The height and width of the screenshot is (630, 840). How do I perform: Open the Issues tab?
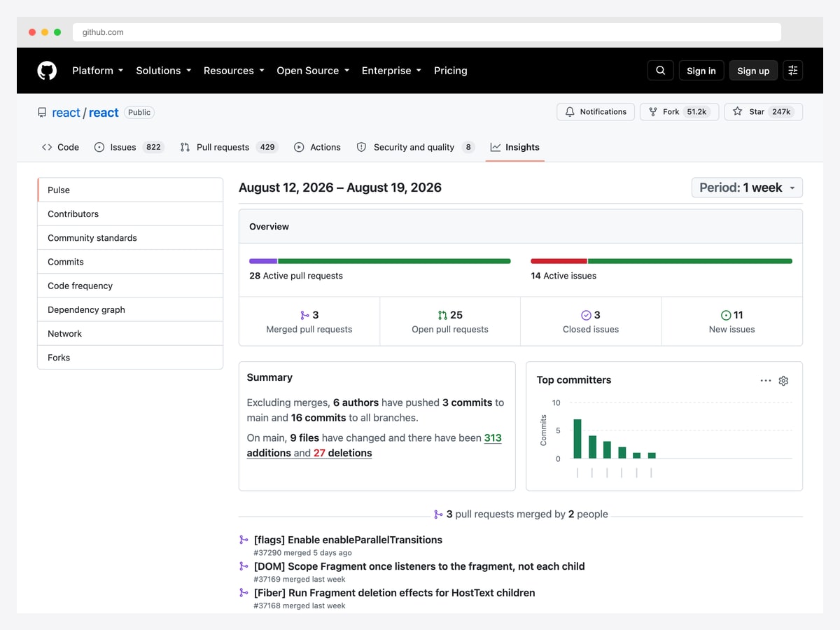[x=128, y=147]
